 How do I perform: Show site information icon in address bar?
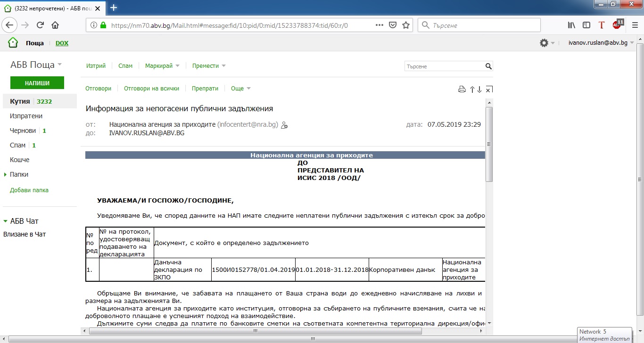pos(93,25)
